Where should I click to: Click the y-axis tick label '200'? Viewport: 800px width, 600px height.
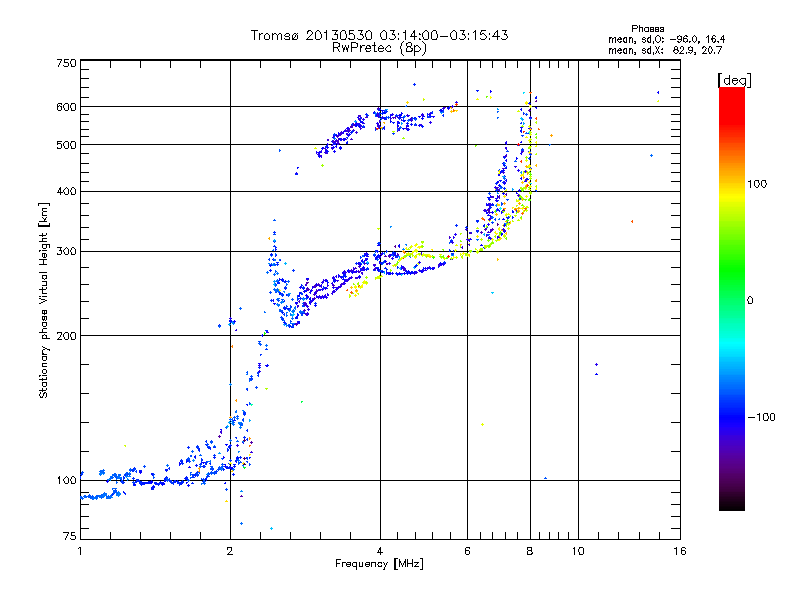(x=66, y=336)
